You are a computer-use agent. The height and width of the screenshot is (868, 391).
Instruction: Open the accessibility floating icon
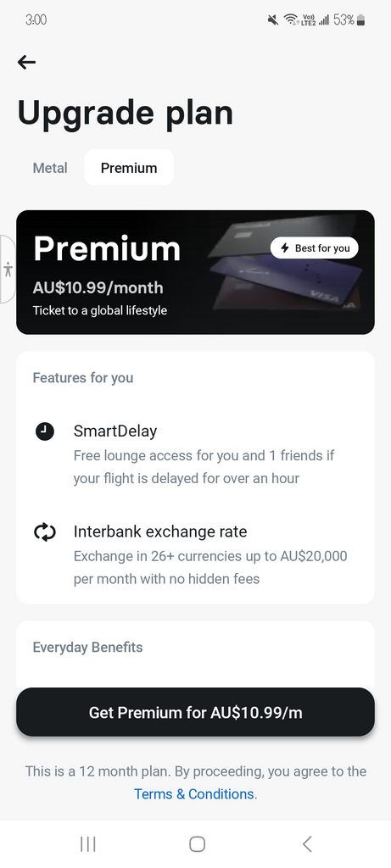coord(8,269)
